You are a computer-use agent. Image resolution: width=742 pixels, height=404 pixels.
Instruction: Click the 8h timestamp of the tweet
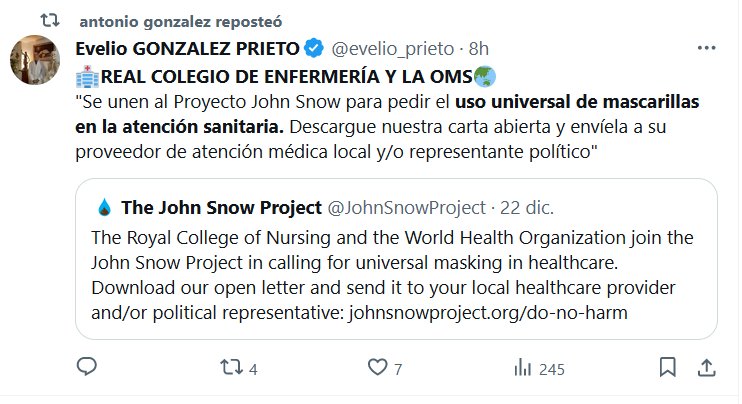coord(478,49)
